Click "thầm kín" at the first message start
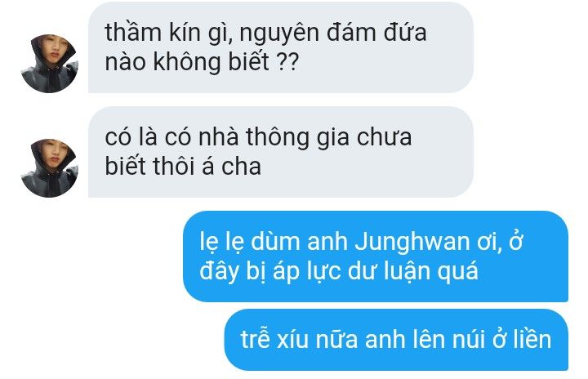Viewport: 588px width, 379px height. coord(152,33)
